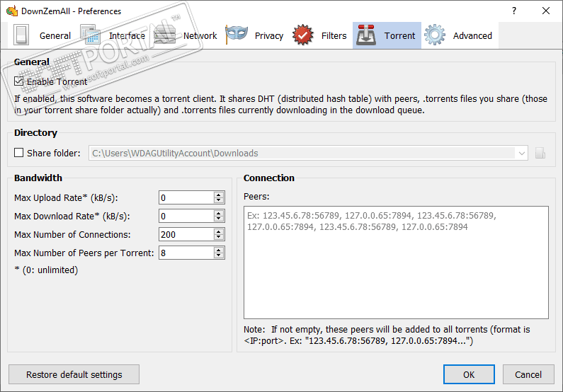Click the 'Peers:' label
This screenshot has width=563, height=392.
pyautogui.click(x=256, y=197)
